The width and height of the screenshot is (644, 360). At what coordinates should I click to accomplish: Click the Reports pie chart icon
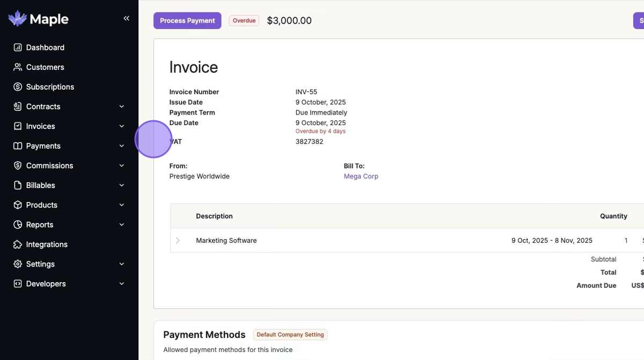[x=18, y=225]
